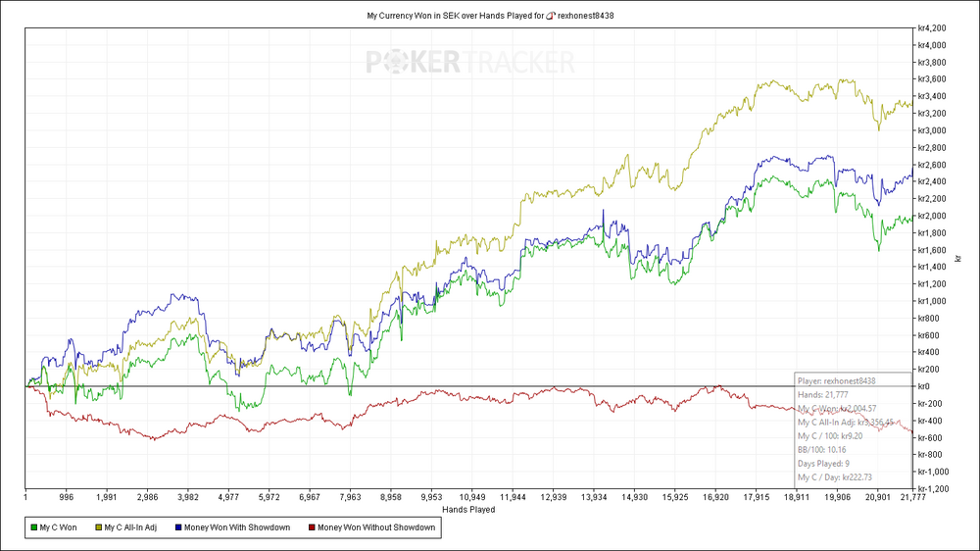980x551 pixels.
Task: Select Money Won With Showdown legend label
Action: point(237,527)
